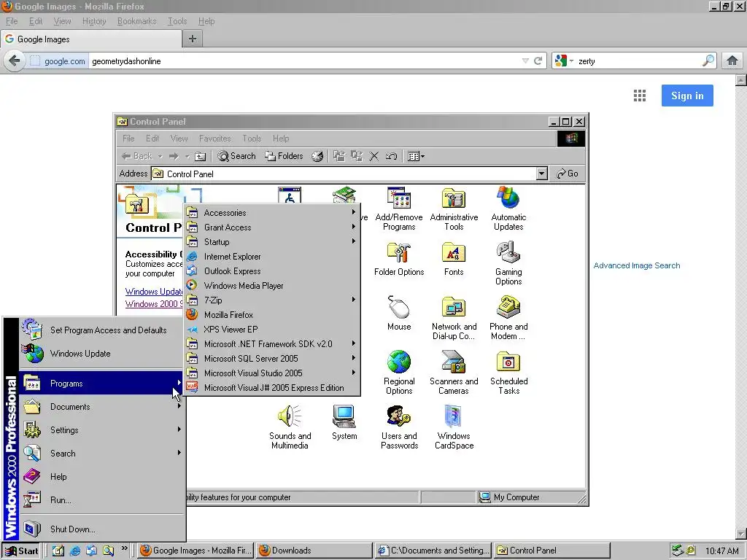Viewport: 747px width, 560px height.
Task: Open Users and Passwords icon
Action: click(x=399, y=427)
